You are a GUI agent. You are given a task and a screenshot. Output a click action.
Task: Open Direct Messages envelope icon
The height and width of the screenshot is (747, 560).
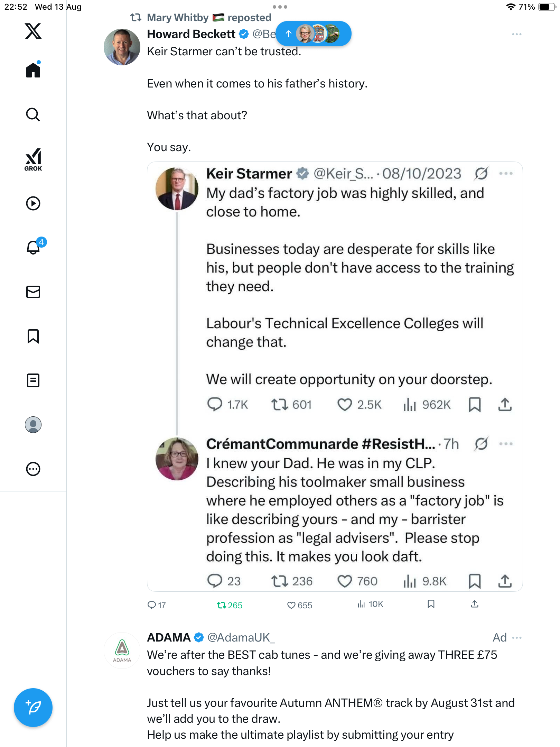(33, 292)
